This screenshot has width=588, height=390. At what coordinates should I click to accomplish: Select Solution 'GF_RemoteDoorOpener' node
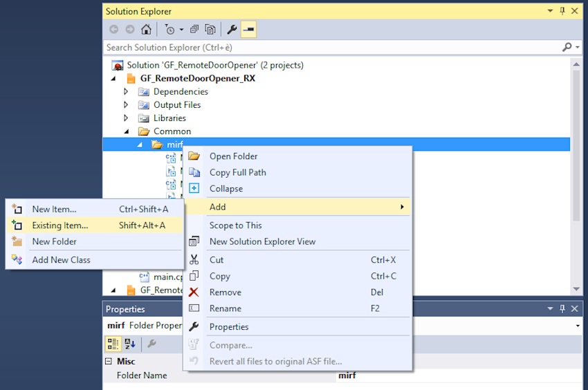215,65
